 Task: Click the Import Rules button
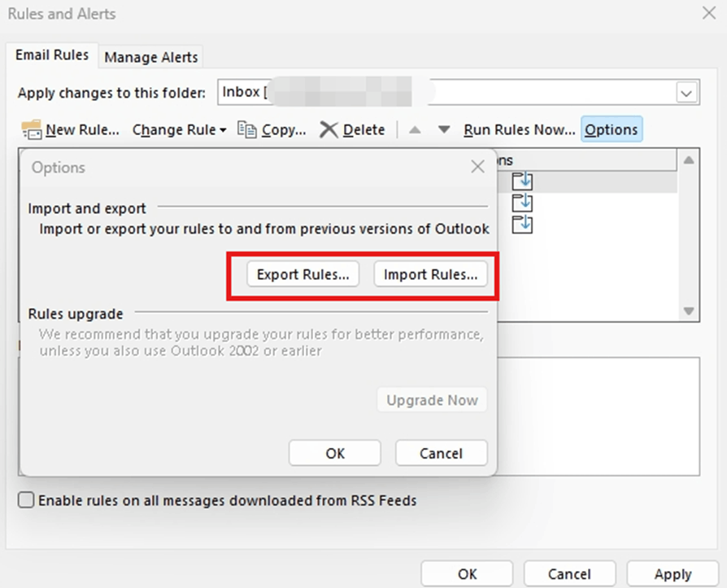coord(430,274)
